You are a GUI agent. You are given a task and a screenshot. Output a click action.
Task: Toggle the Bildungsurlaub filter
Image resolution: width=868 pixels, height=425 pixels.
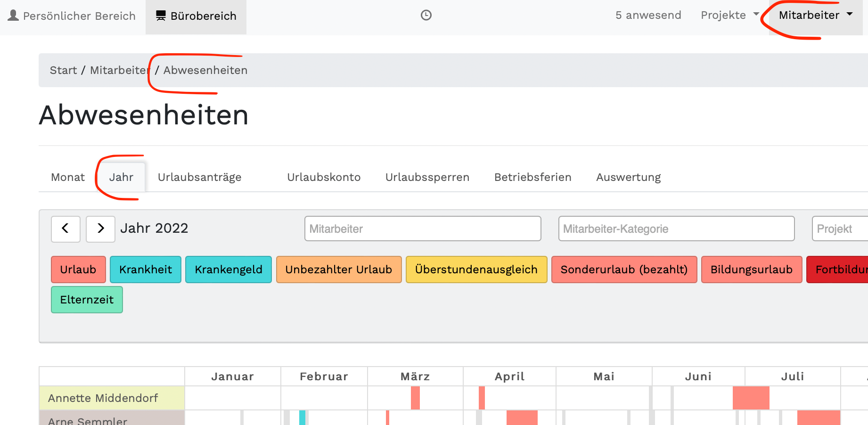click(752, 270)
